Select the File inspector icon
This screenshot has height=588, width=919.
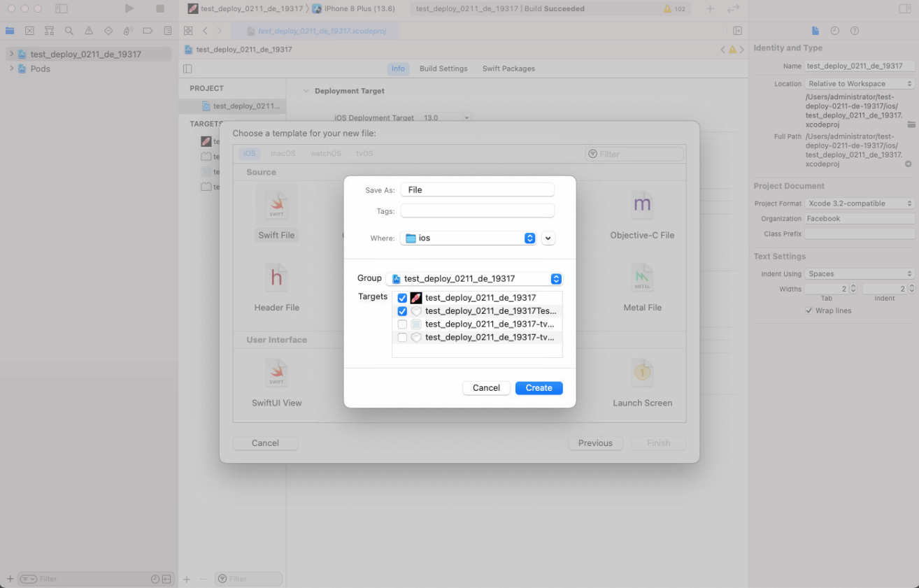[x=815, y=31]
